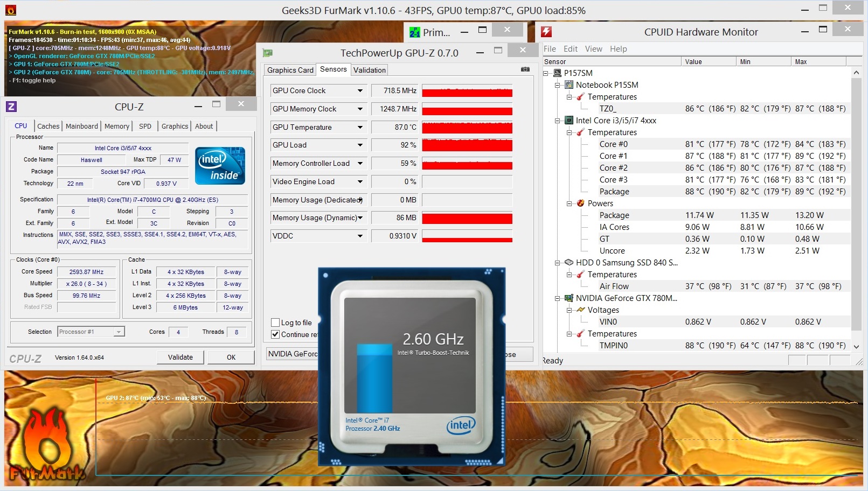Click the P157SM computer icon in Hardware Monitor

557,73
